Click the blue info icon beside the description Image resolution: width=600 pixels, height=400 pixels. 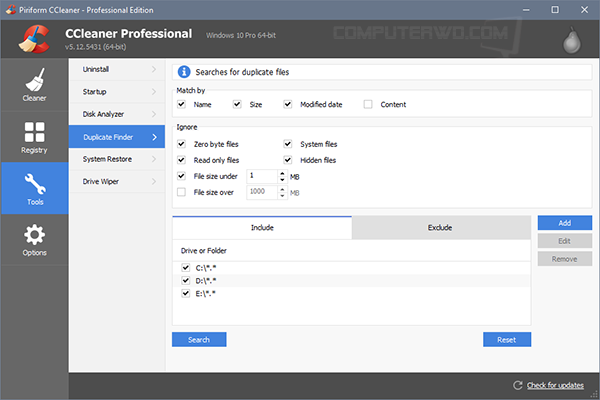pos(184,72)
